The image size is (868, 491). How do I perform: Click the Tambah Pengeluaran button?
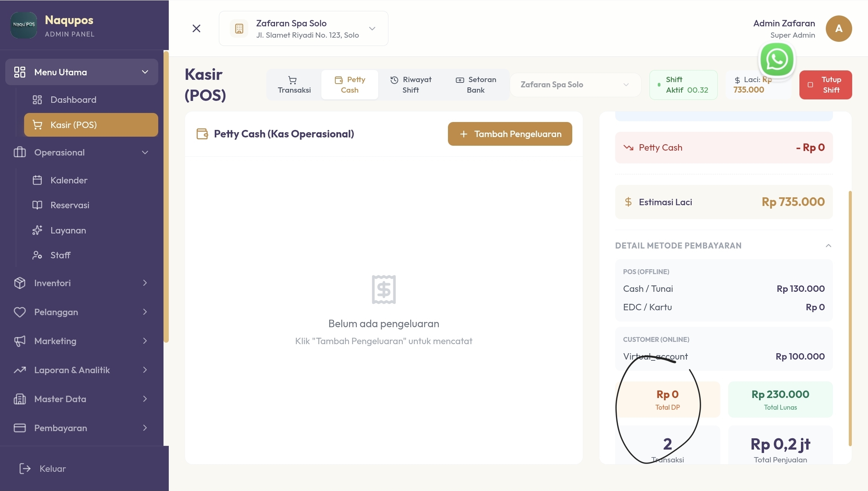point(510,134)
